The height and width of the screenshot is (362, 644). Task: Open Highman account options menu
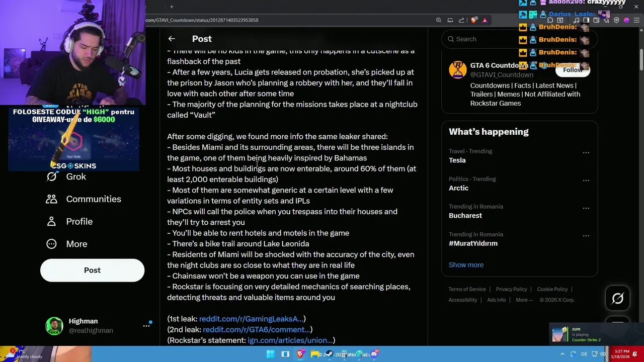pos(146,326)
